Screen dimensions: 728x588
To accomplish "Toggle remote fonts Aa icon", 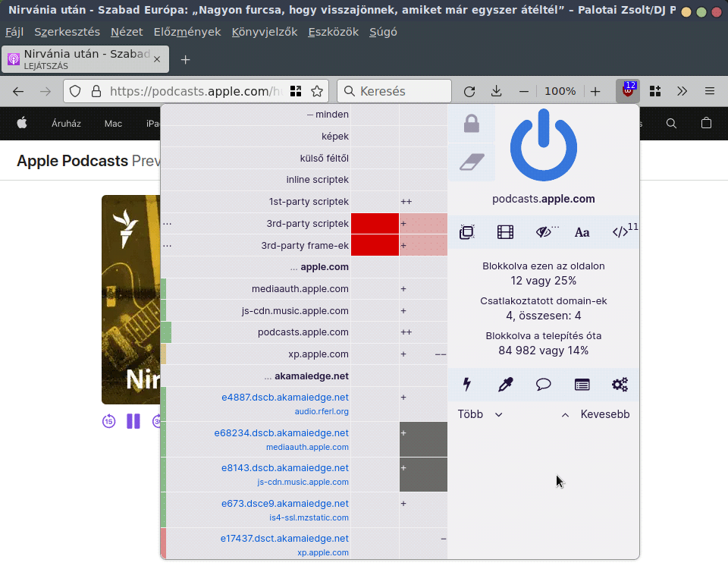I will [582, 231].
